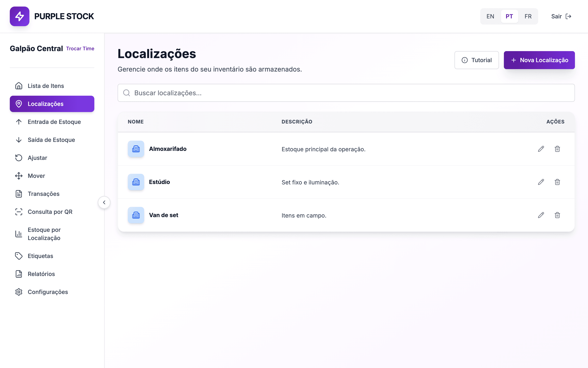Open Relatórios from the sidebar
Screen dimensions: 588x368
[52, 274]
